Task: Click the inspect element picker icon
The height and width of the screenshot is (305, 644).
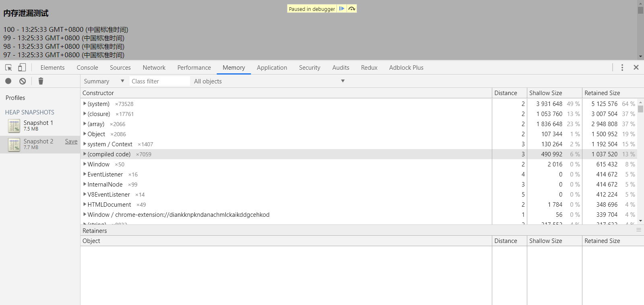Action: pyautogui.click(x=8, y=68)
